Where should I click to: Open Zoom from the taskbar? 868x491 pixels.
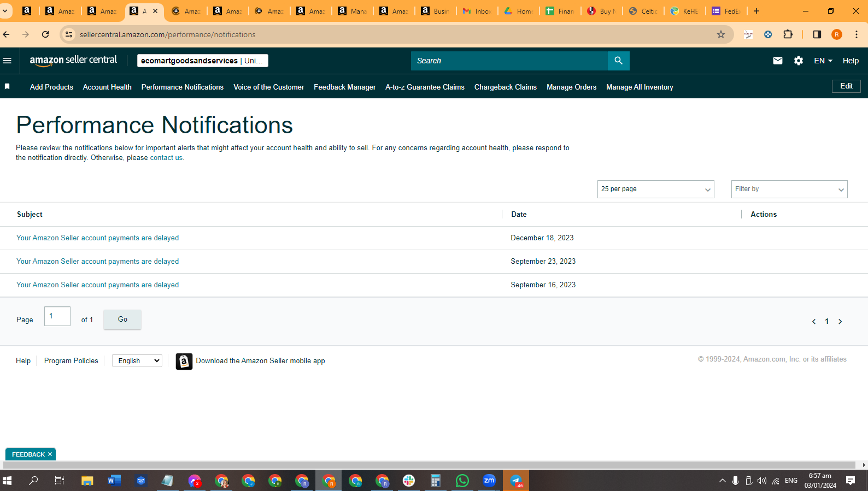[x=489, y=481]
